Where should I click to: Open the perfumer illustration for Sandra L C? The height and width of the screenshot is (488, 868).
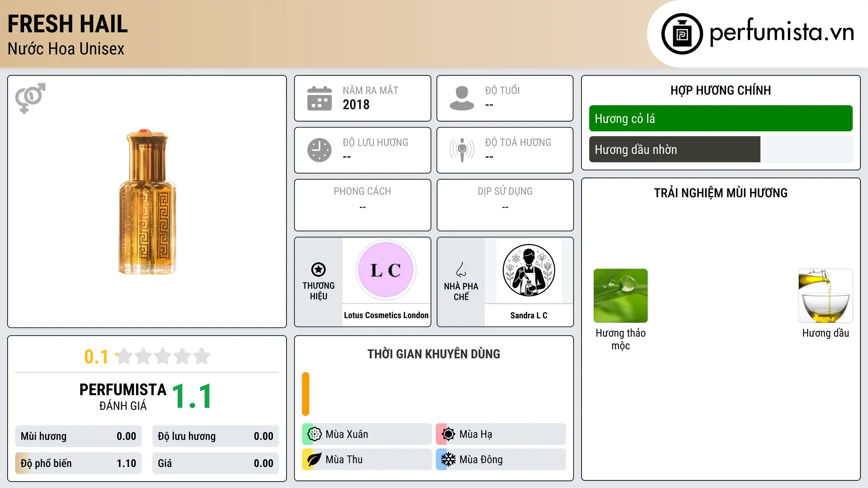pos(529,270)
